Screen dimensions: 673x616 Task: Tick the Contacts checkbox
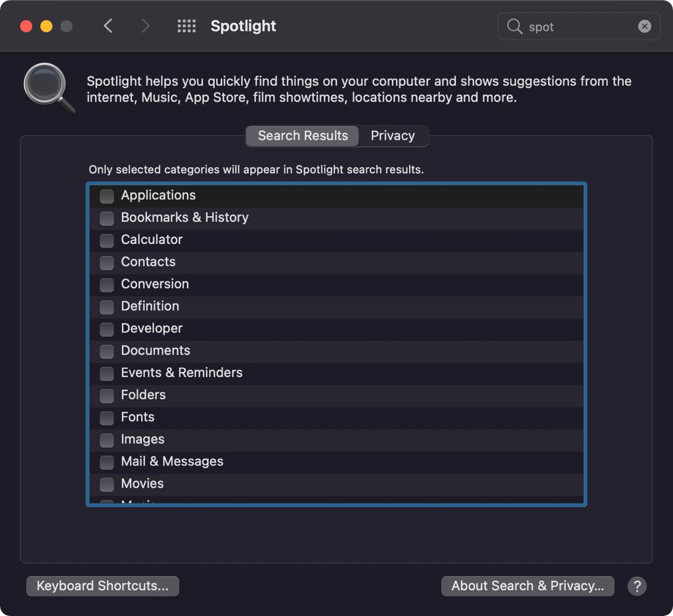tap(107, 262)
